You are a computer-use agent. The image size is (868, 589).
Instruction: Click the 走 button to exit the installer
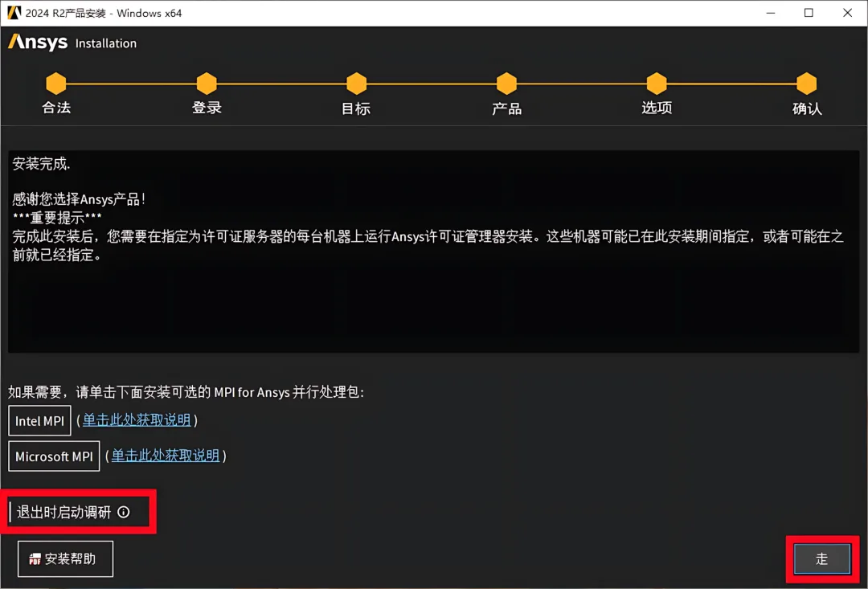pos(822,558)
